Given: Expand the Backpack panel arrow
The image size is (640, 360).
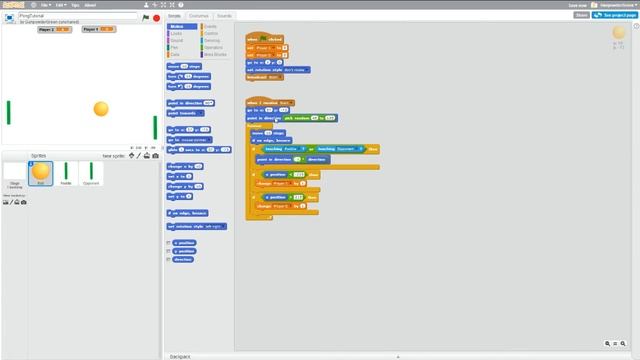Looking at the screenshot, I should click(x=398, y=357).
